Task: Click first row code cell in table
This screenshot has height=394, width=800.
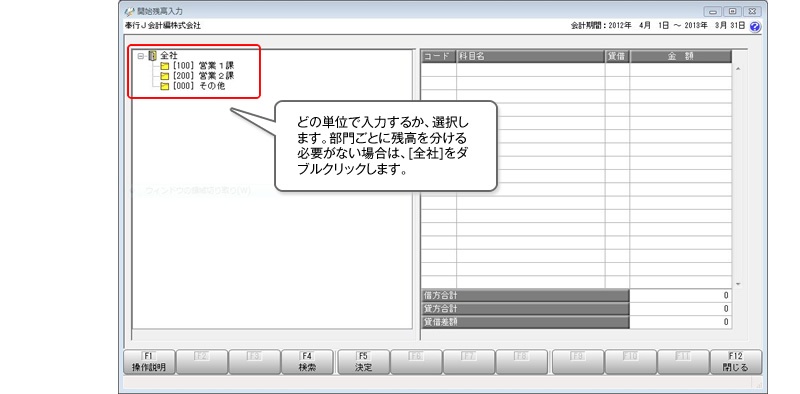Action: coord(439,69)
